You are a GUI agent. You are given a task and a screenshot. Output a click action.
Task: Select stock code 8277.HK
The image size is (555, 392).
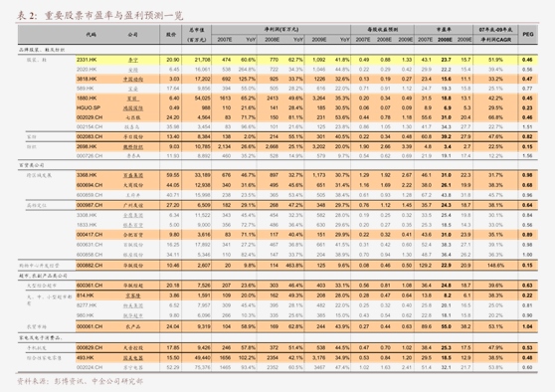click(87, 305)
